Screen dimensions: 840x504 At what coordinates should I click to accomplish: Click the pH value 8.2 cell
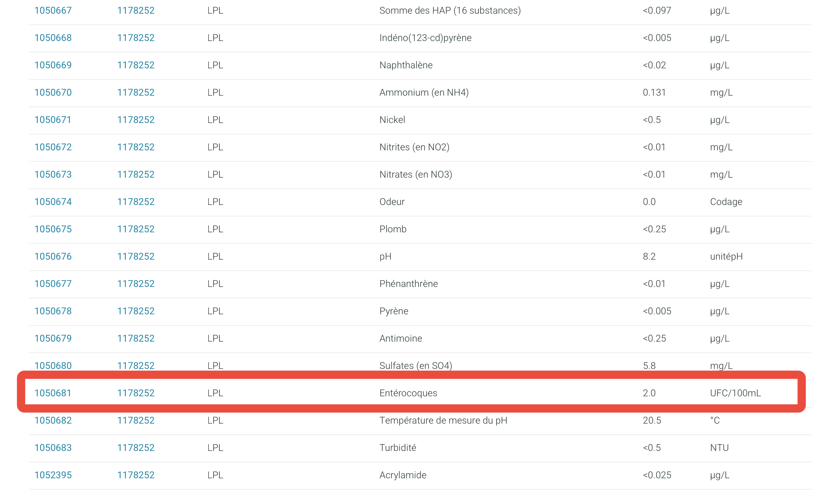click(649, 256)
